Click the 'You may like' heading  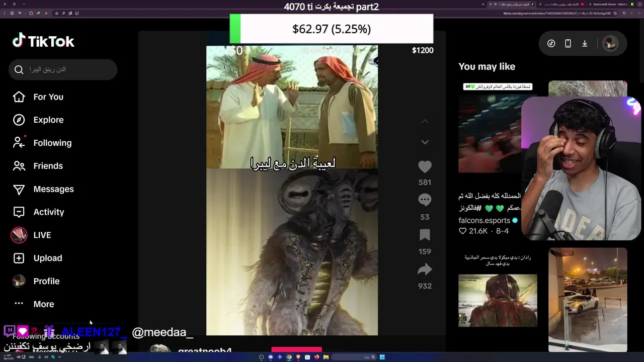[x=487, y=66]
